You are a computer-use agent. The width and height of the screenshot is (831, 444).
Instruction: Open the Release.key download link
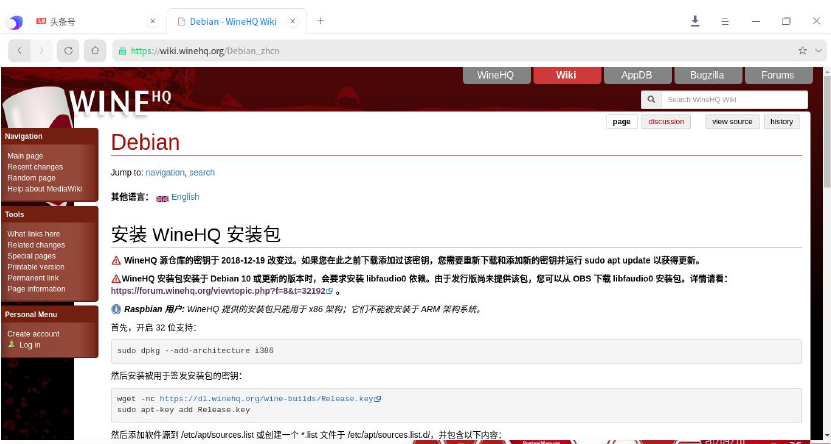[x=267, y=398]
